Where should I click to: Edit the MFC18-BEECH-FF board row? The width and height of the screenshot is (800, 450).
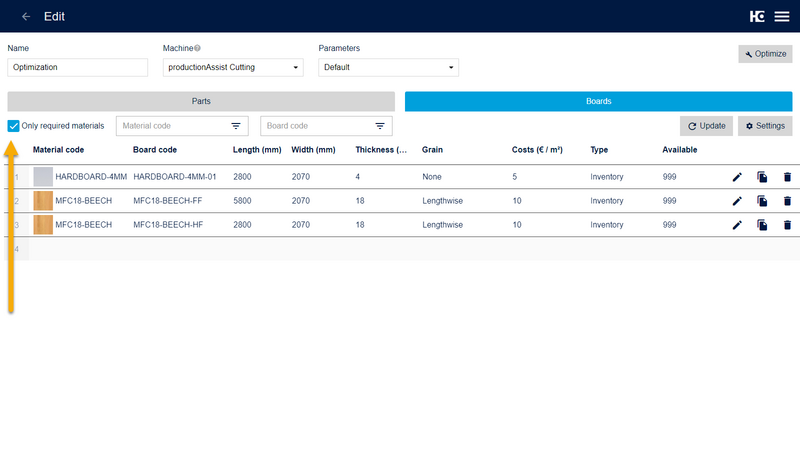tap(737, 201)
